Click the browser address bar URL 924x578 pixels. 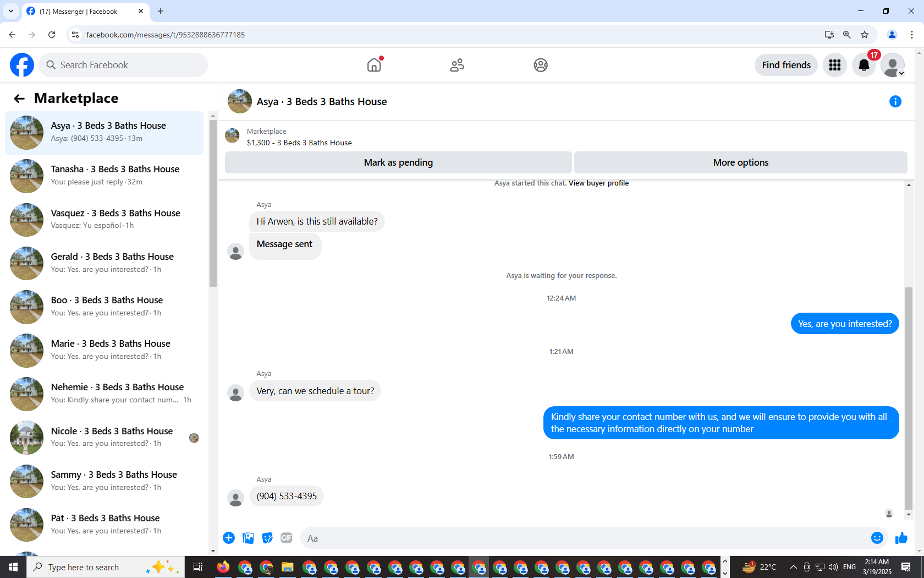tap(166, 35)
